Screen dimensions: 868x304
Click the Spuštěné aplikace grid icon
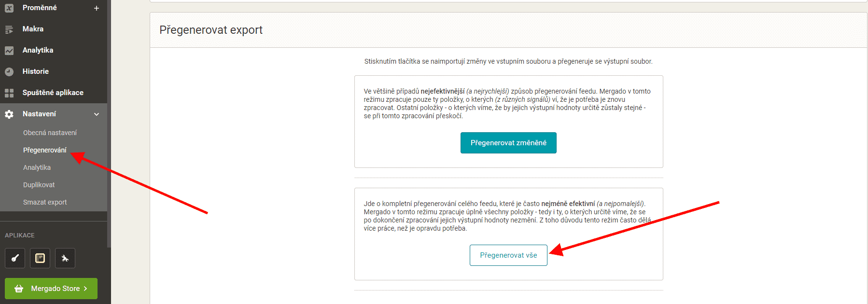[9, 93]
